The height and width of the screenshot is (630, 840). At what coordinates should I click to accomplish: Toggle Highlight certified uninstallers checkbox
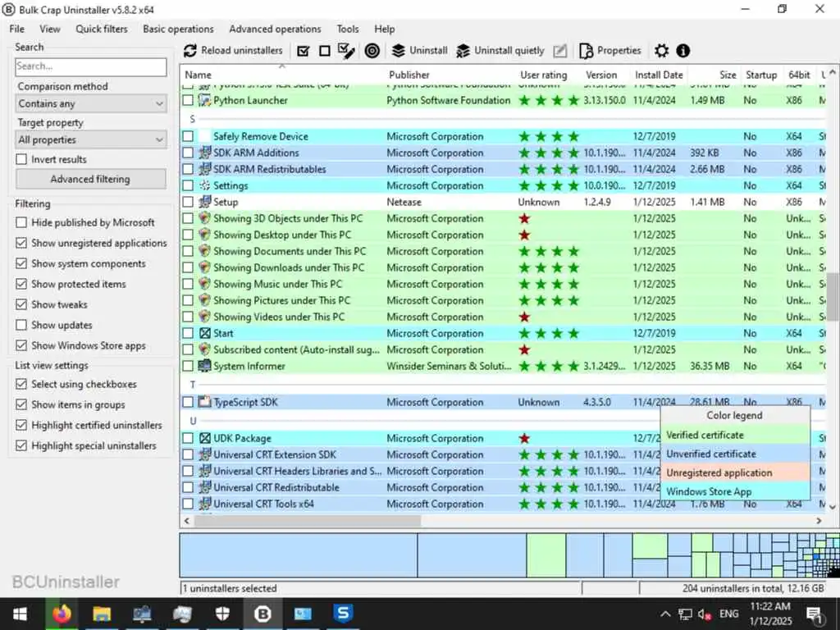(x=21, y=426)
